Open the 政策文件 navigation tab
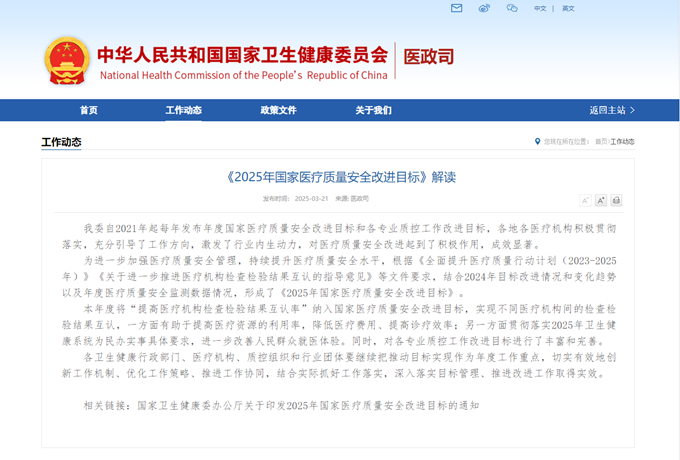This screenshot has height=460, width=680. pyautogui.click(x=278, y=110)
